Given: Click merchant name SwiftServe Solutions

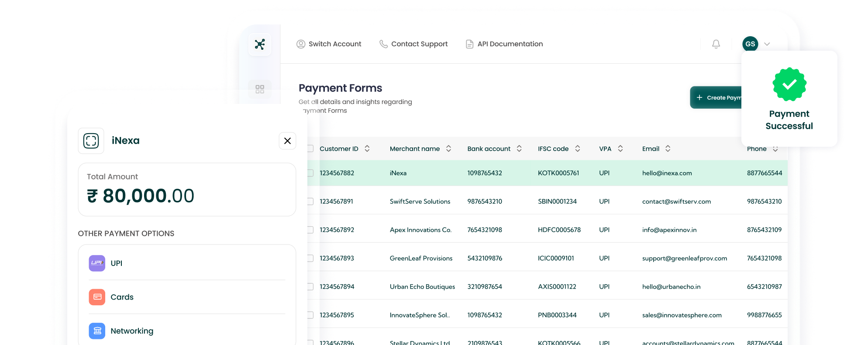Looking at the screenshot, I should click(x=420, y=202).
